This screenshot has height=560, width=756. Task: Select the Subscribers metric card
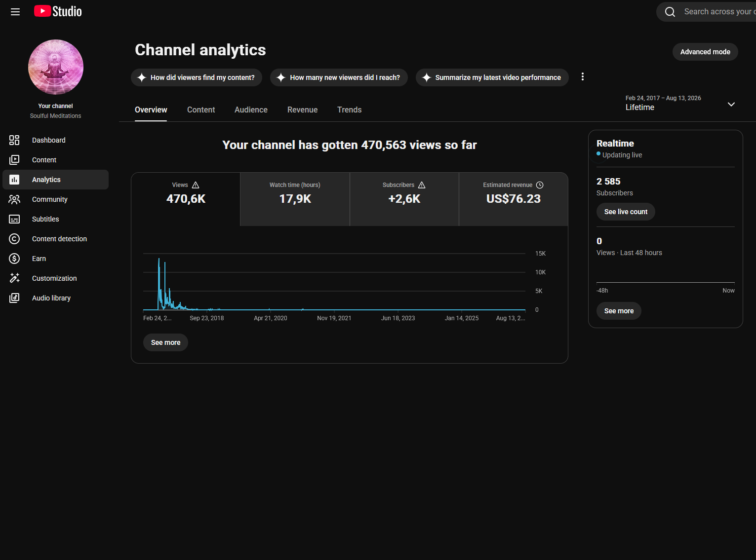(x=404, y=199)
